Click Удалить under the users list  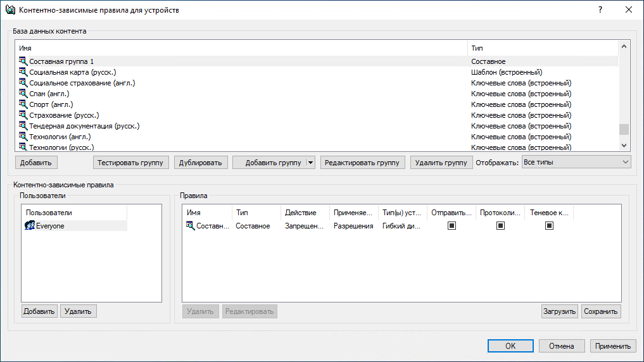pos(78,311)
